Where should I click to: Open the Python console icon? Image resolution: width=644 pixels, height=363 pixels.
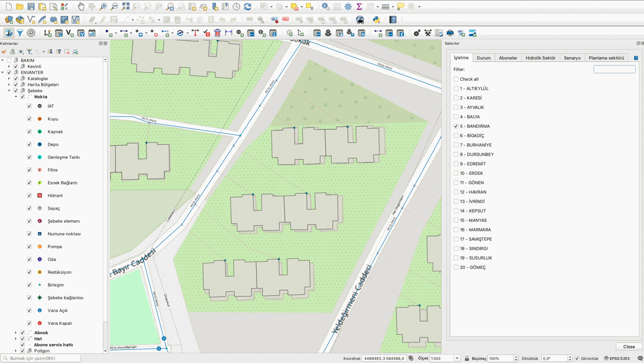(x=376, y=20)
